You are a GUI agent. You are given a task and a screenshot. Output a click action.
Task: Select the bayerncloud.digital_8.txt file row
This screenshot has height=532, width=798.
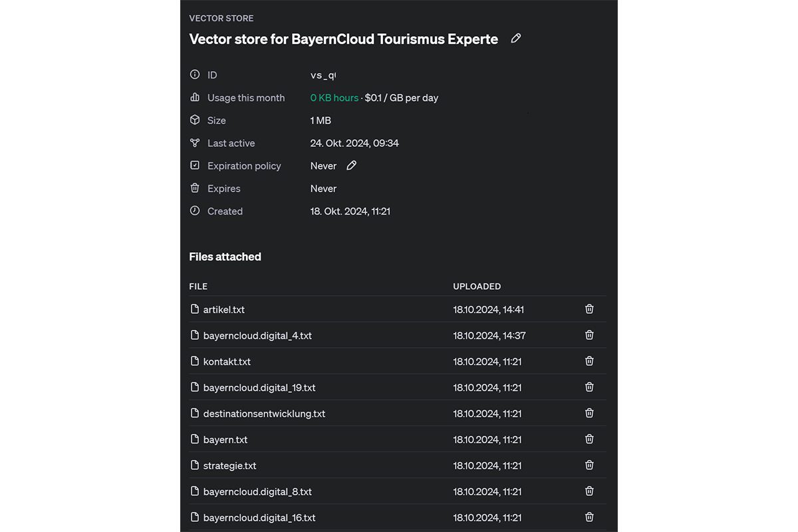coord(257,491)
